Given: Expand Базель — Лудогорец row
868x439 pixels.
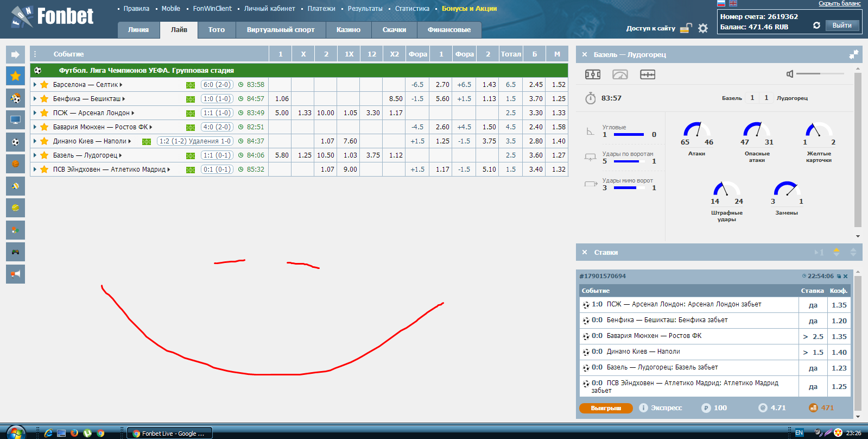Looking at the screenshot, I should (x=35, y=155).
